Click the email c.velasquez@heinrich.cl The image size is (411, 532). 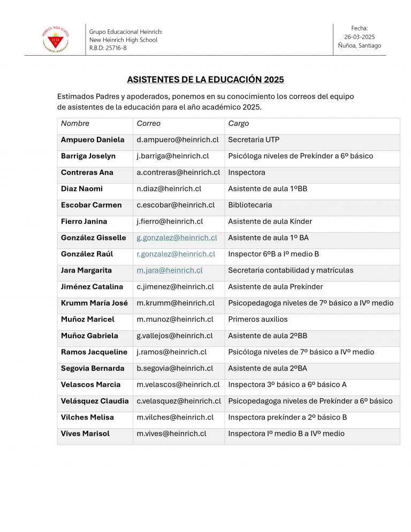tap(179, 401)
